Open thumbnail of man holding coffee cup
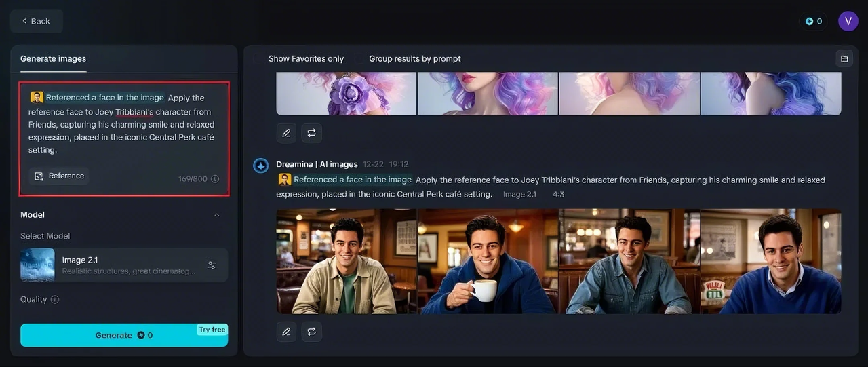This screenshot has width=868, height=367. coord(488,261)
